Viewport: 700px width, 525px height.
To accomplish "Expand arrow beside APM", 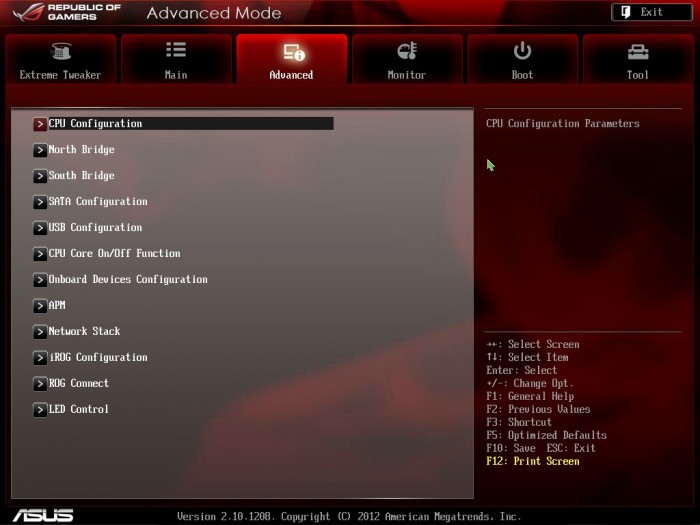I will pos(40,306).
